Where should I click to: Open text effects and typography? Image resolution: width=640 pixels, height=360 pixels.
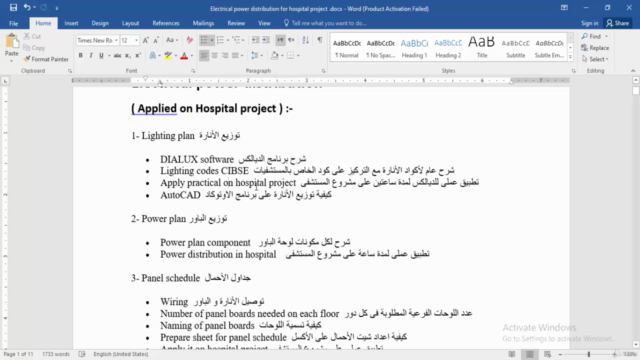pyautogui.click(x=153, y=56)
